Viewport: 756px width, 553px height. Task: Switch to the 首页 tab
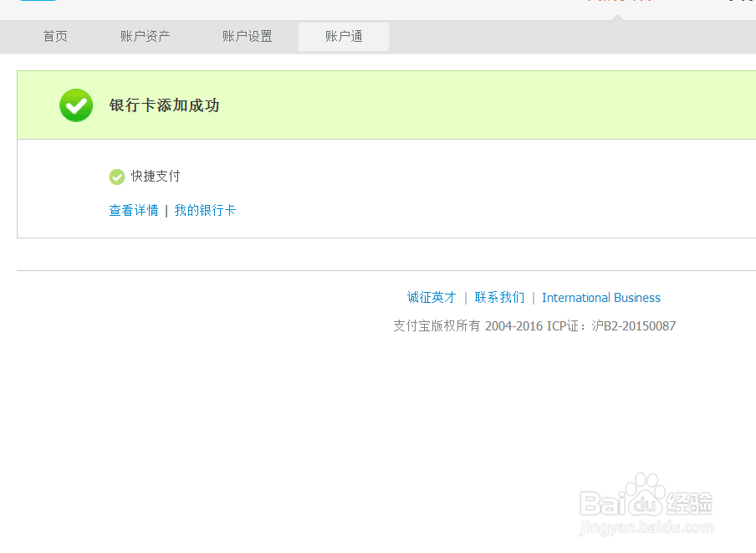click(x=54, y=36)
